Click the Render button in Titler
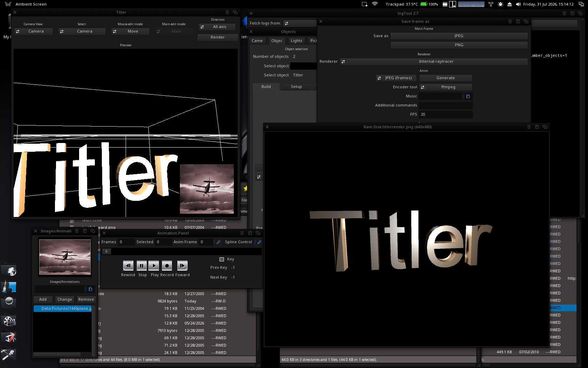588x368 pixels. tap(218, 38)
